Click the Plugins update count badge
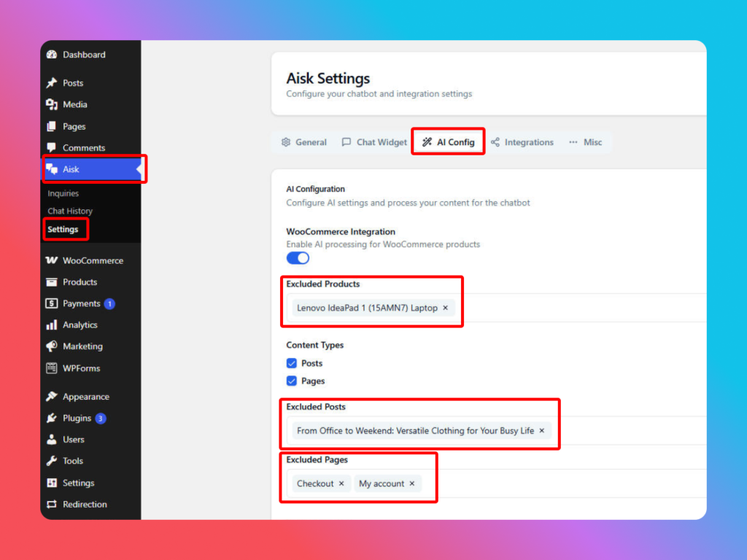 pos(101,419)
